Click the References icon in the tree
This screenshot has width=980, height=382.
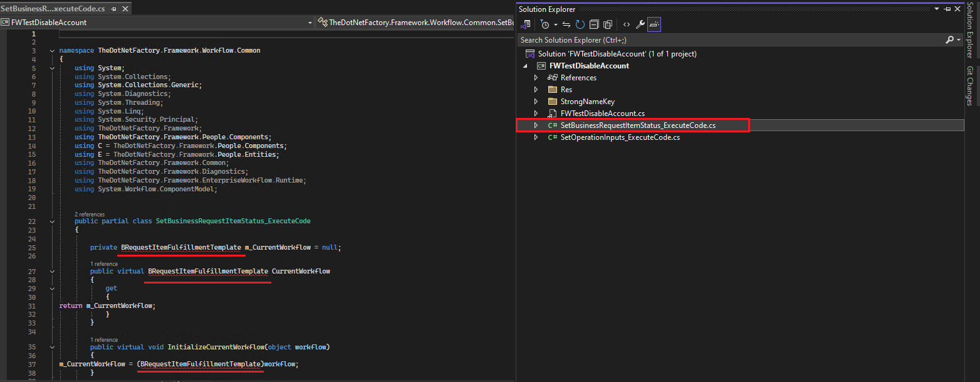(552, 78)
